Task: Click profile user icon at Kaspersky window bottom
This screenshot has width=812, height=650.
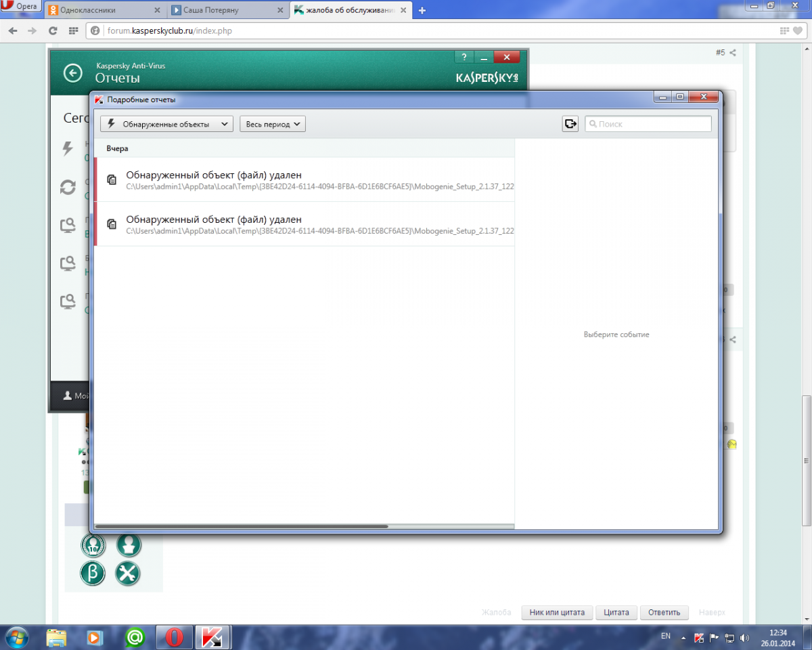Action: tap(67, 395)
